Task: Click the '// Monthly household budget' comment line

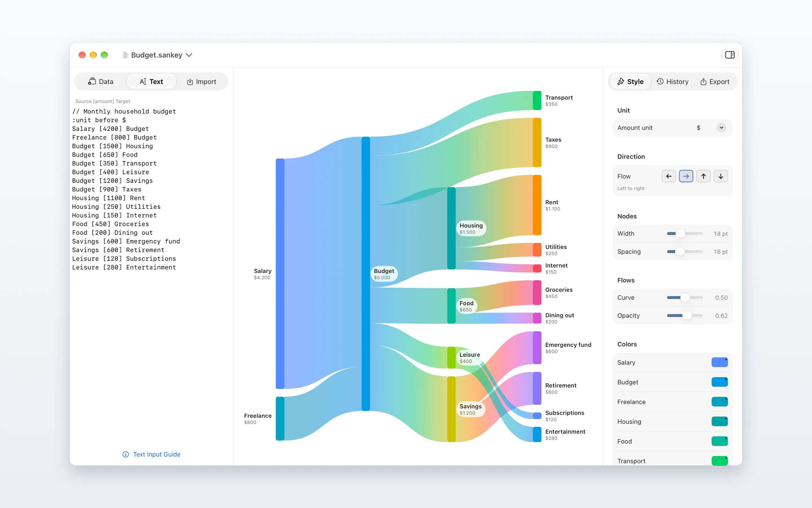Action: point(124,111)
